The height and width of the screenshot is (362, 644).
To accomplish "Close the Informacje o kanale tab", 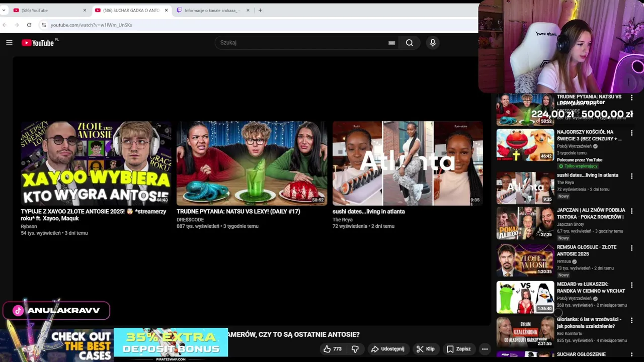I will pyautogui.click(x=248, y=10).
